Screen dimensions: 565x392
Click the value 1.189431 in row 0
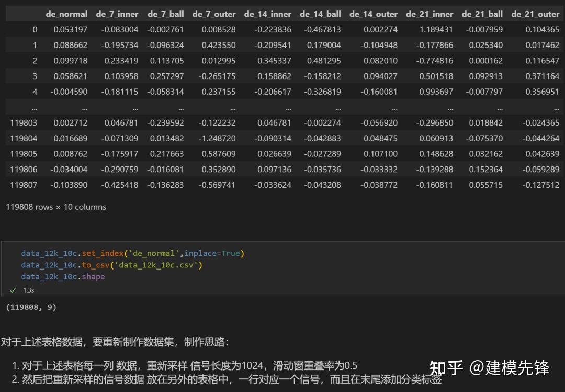click(436, 30)
